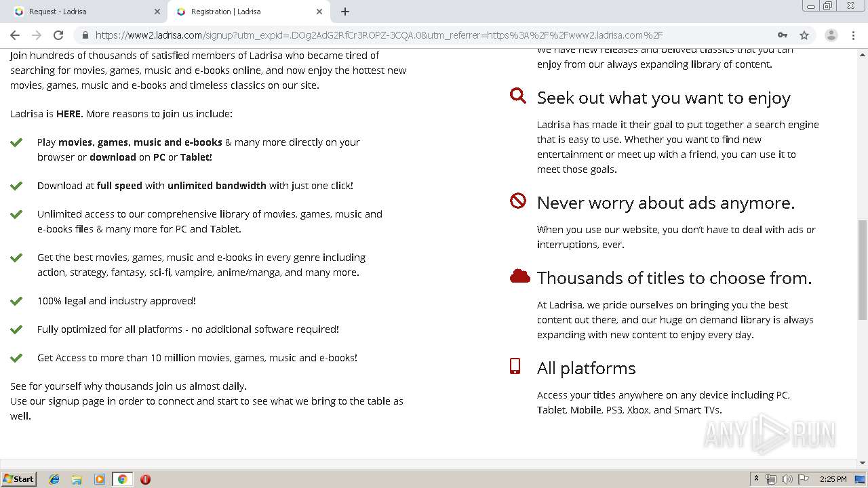Click the 2:25 PM system clock
The height and width of the screenshot is (488, 868).
click(x=833, y=479)
